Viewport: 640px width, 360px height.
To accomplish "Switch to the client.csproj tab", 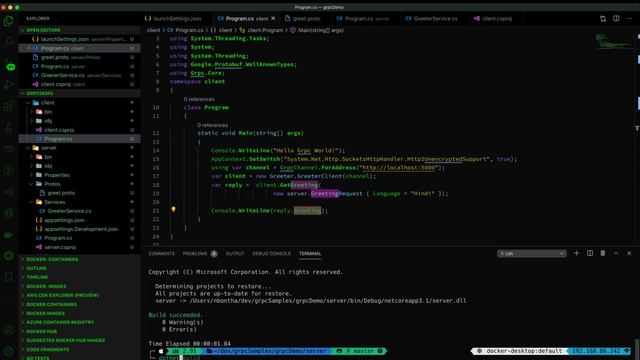I will (x=493, y=18).
